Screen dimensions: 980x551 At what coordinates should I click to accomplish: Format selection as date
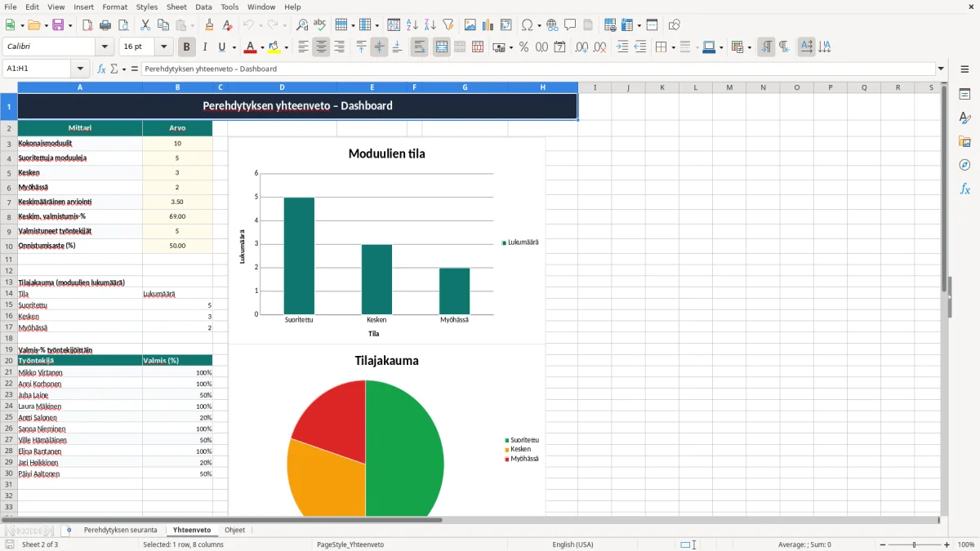(560, 47)
